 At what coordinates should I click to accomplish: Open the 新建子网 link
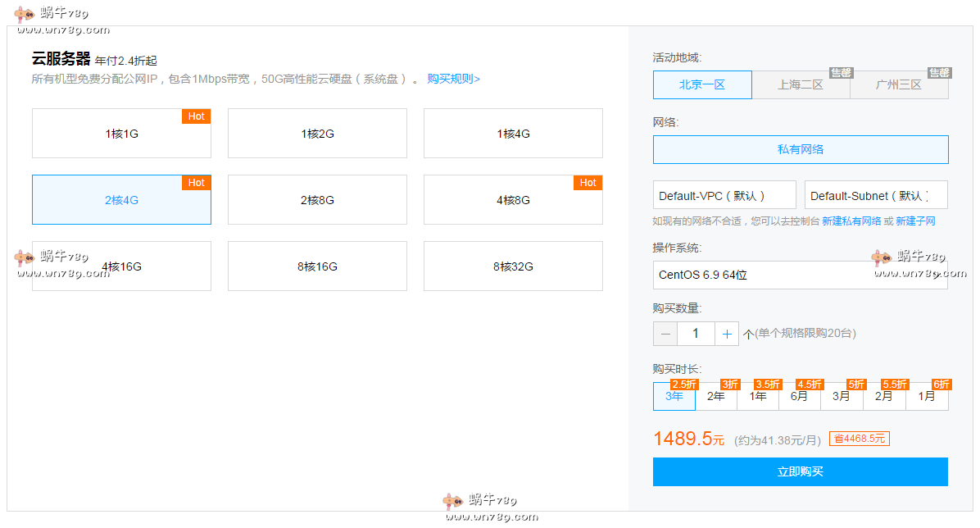[915, 221]
